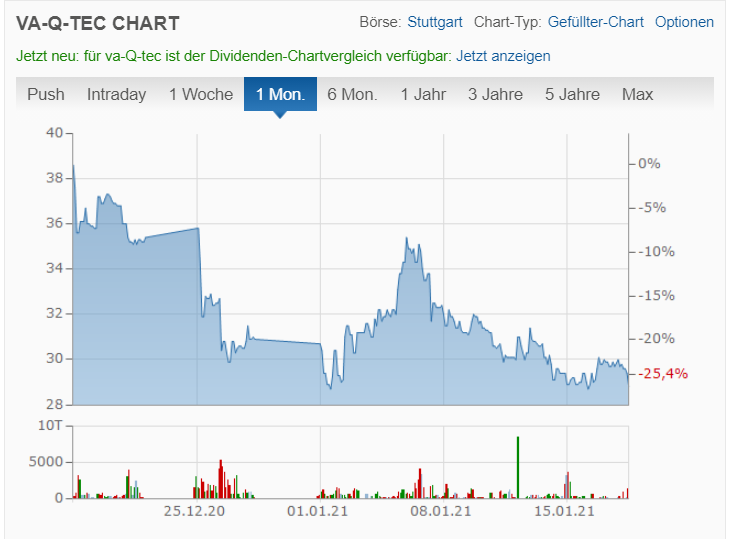The image size is (731, 539).
Task: Open the 1 Woche chart tab
Action: pyautogui.click(x=201, y=94)
